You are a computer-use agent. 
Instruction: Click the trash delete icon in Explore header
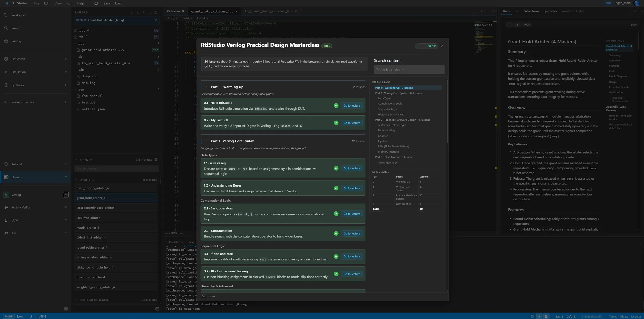pos(156,12)
